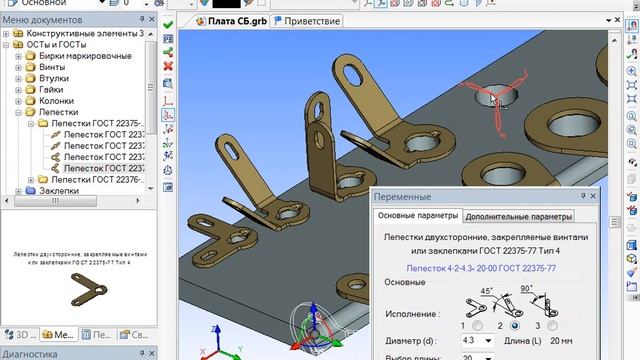Click the bottom square icon of the automenu
The height and width of the screenshot is (360, 640).
168,187
